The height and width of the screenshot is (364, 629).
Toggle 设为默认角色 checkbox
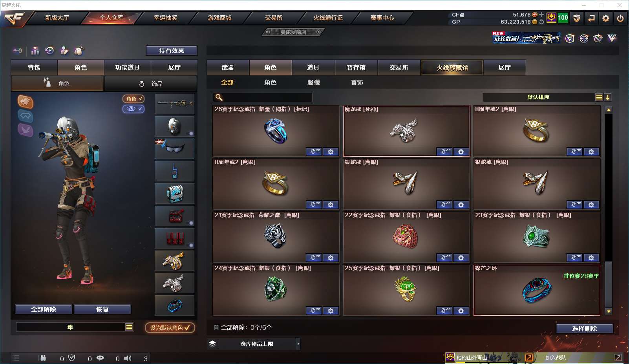point(170,327)
